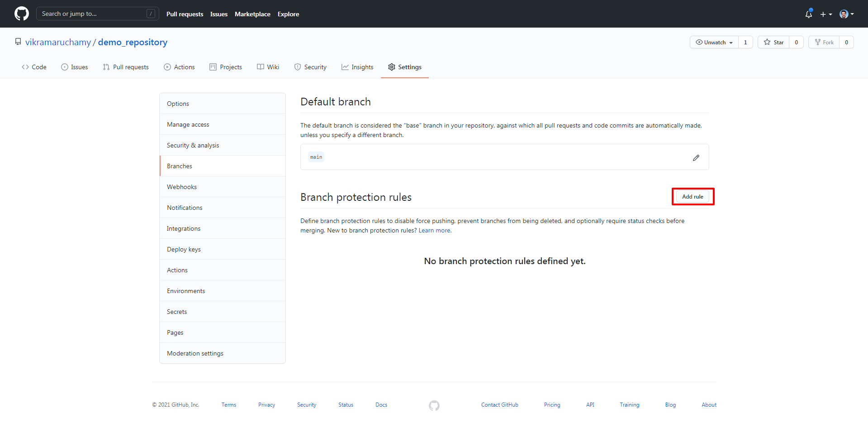Click the Contact GitHub footer link

click(x=499, y=404)
